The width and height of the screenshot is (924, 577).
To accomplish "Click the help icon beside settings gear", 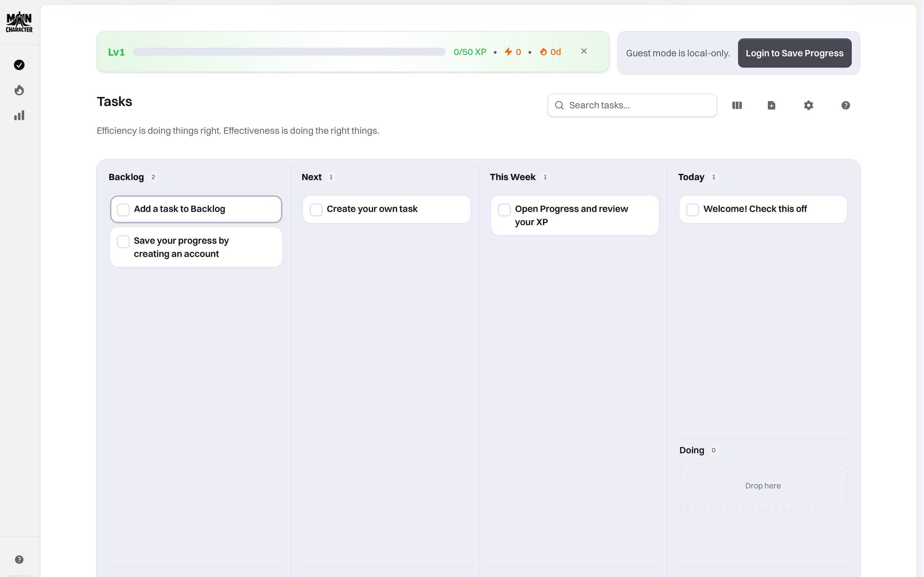I will [845, 105].
